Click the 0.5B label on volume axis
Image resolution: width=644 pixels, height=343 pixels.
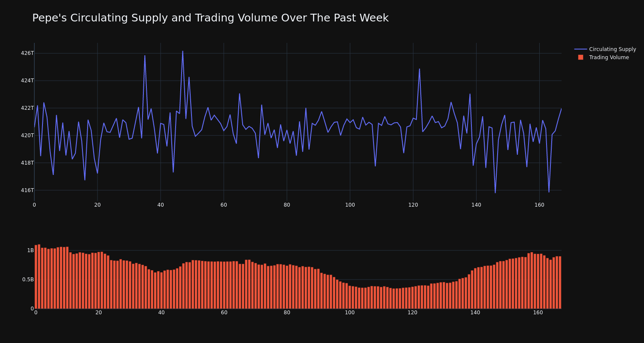click(28, 280)
